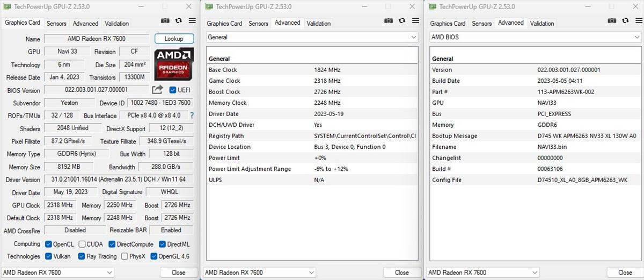Refresh icon in middle GPU-Z window
The width and height of the screenshot is (644, 280).
(x=402, y=21)
